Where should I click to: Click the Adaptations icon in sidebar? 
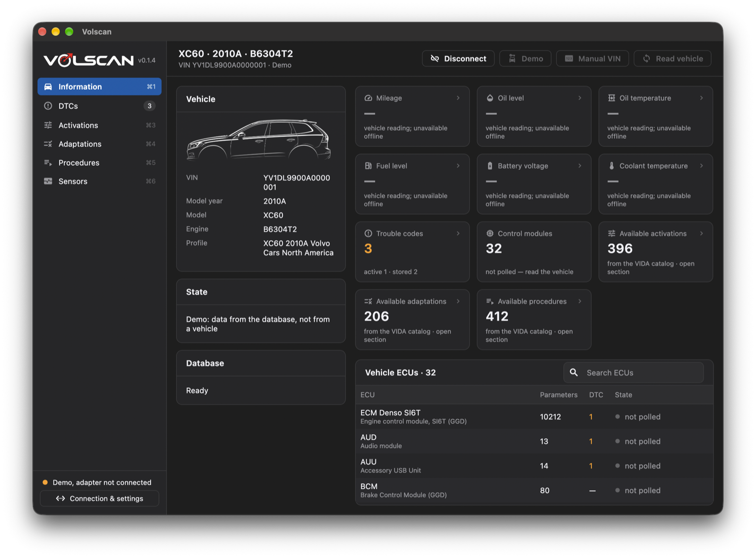click(x=48, y=144)
